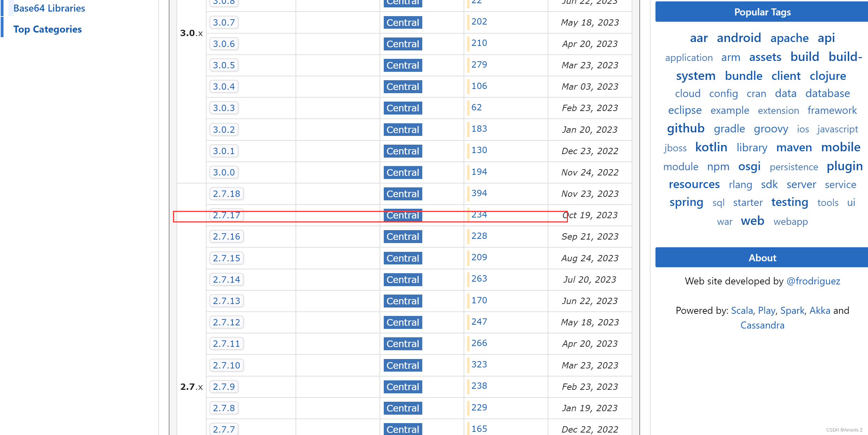This screenshot has height=435, width=868.
Task: Open usages count 279 for 3.0.5
Action: click(479, 64)
